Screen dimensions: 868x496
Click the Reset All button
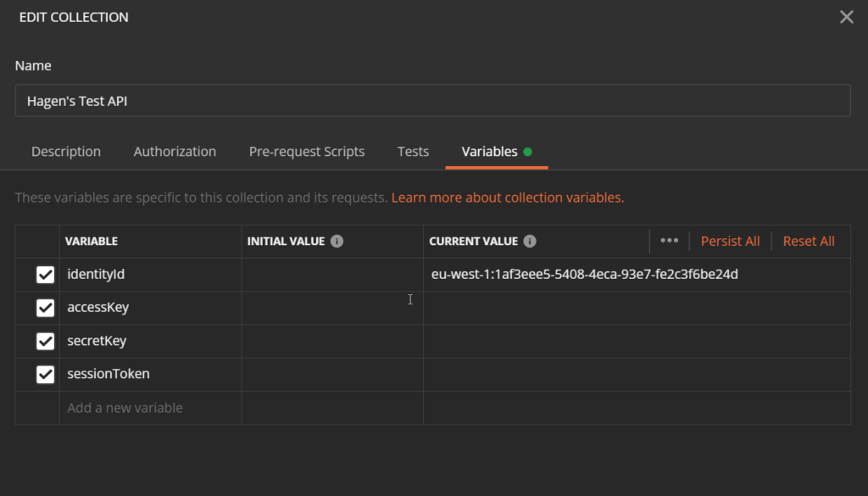pyautogui.click(x=809, y=242)
